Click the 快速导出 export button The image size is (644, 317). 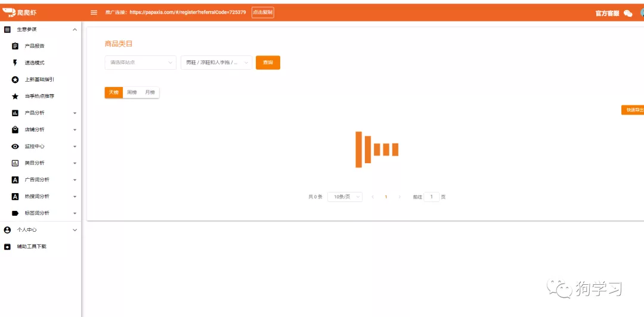point(633,110)
